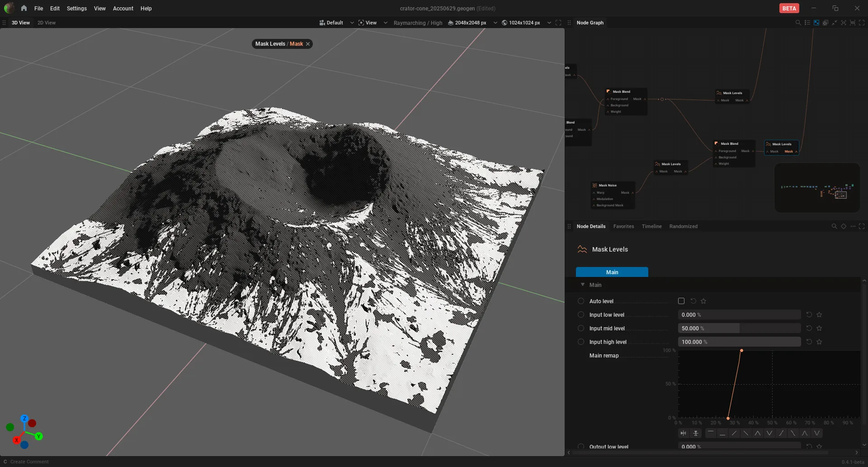Viewport: 868px width, 467px height.
Task: Enable the Auto level checkbox
Action: coord(681,301)
